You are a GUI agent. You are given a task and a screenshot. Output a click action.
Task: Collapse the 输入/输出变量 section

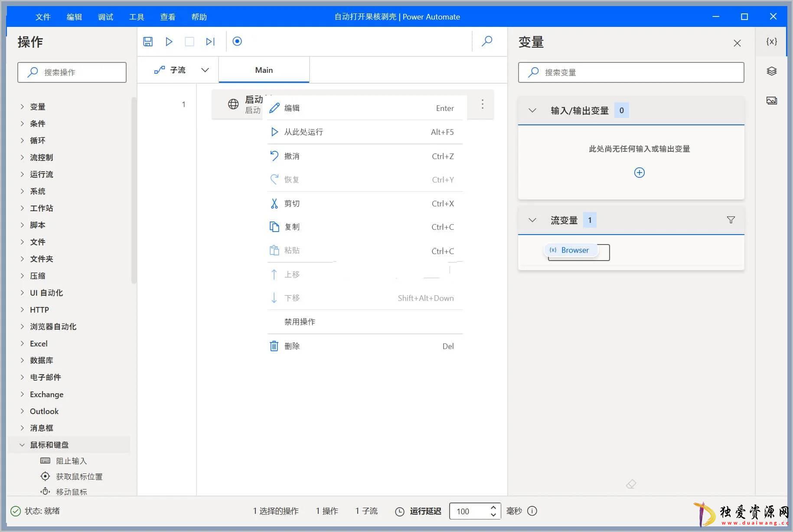[532, 111]
